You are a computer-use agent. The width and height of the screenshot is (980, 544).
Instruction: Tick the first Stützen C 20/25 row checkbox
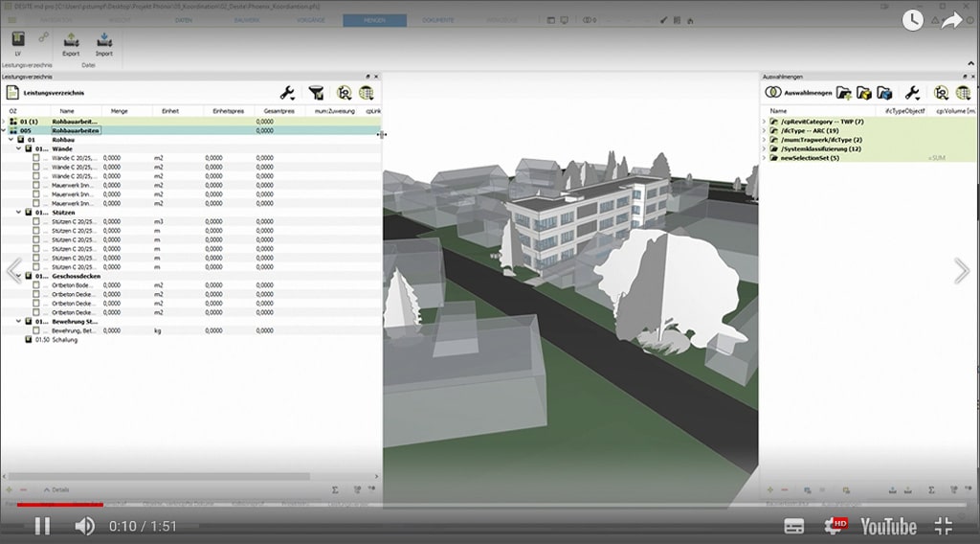point(36,221)
